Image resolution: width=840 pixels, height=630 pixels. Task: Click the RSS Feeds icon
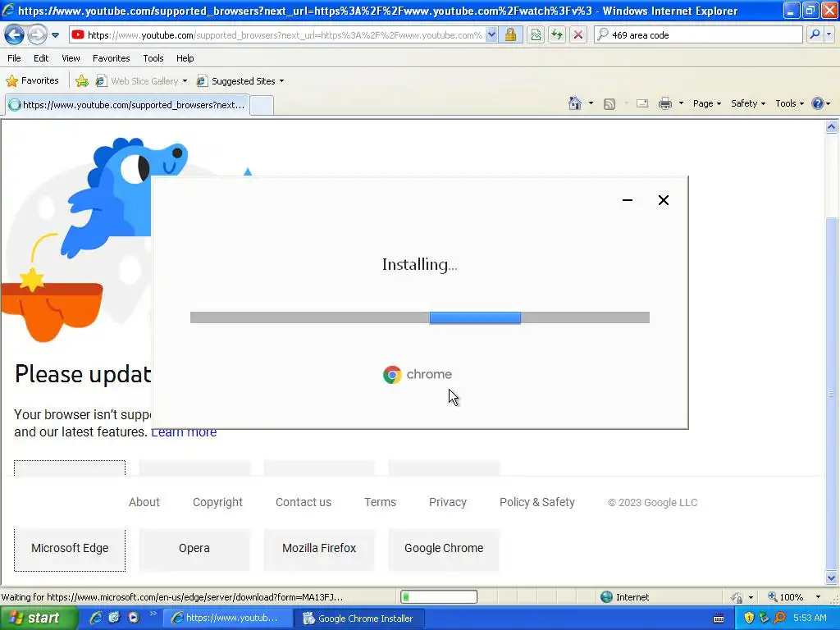609,104
